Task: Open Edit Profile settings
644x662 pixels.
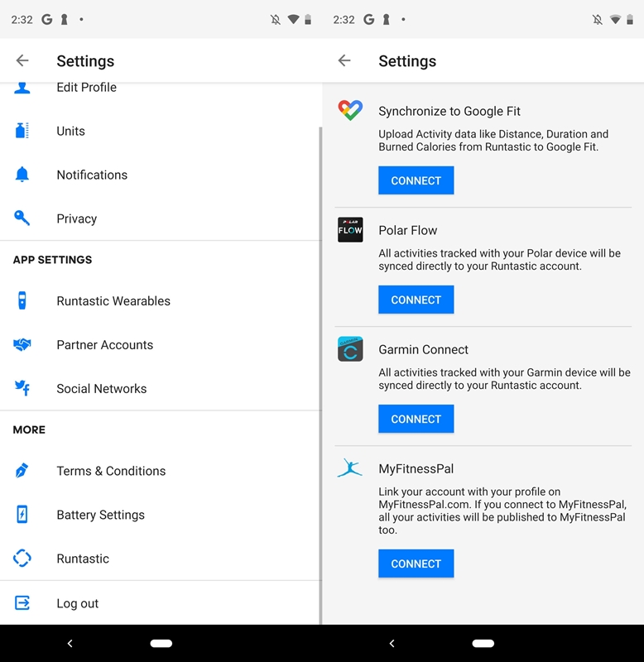Action: coord(161,88)
